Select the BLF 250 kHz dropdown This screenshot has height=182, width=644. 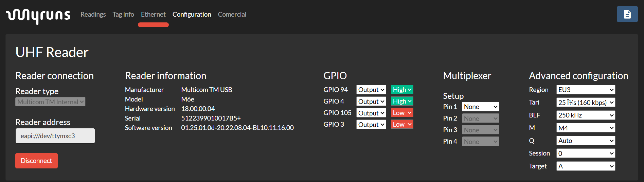click(x=586, y=115)
